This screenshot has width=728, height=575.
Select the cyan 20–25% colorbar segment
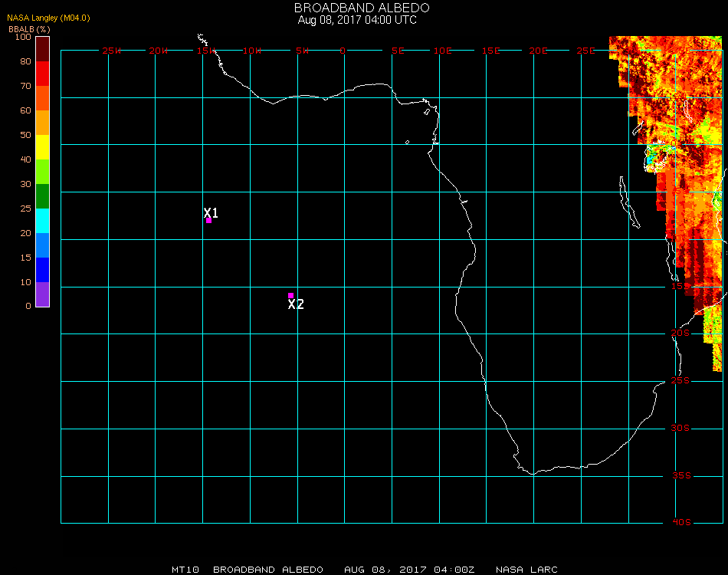[x=42, y=221]
